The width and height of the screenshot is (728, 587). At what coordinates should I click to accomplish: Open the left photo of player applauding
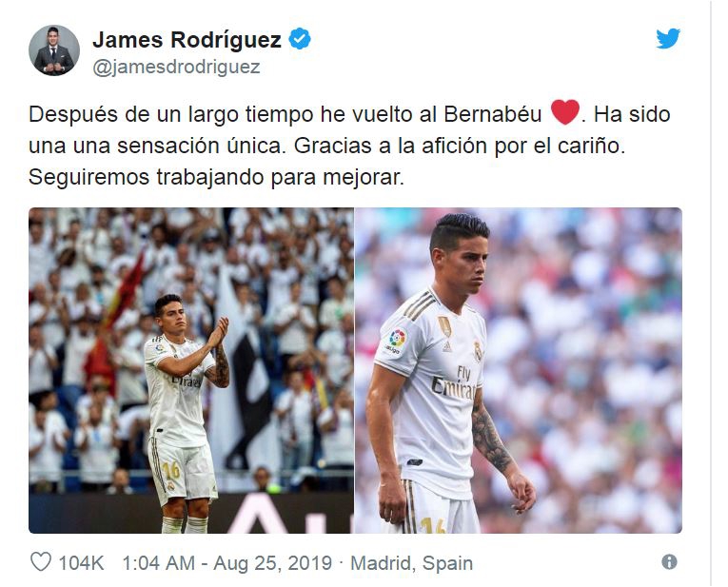tap(191, 370)
